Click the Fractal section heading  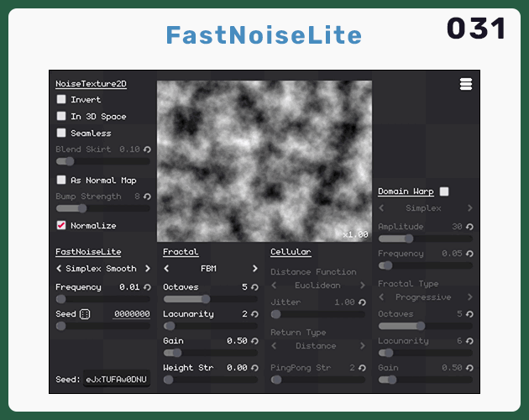coord(181,252)
